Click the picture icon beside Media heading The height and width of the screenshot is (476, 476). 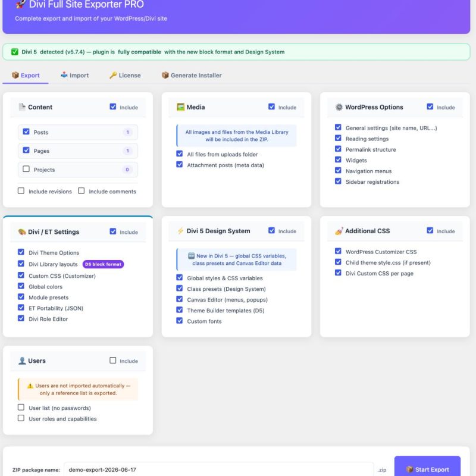click(181, 107)
